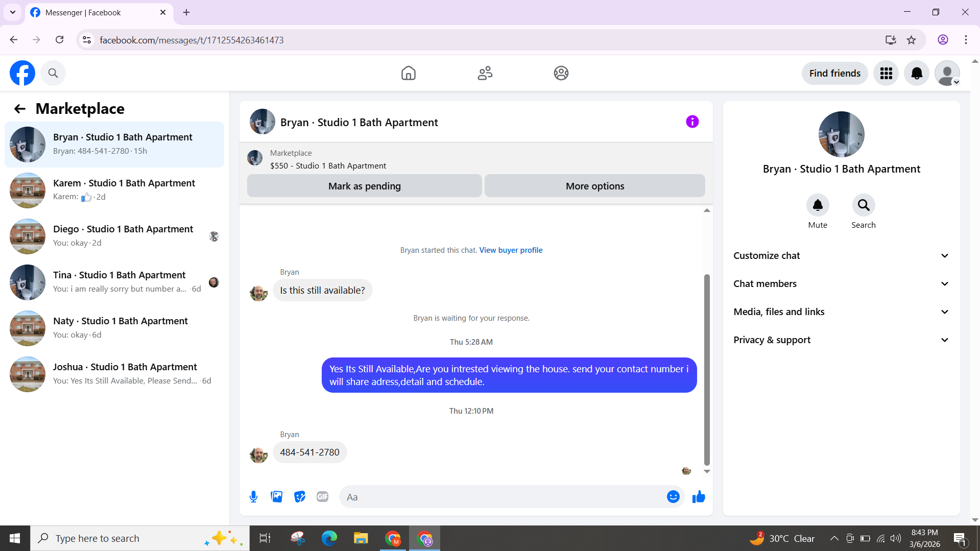The width and height of the screenshot is (980, 551).
Task: Open File Explorer from taskbar
Action: (x=361, y=538)
